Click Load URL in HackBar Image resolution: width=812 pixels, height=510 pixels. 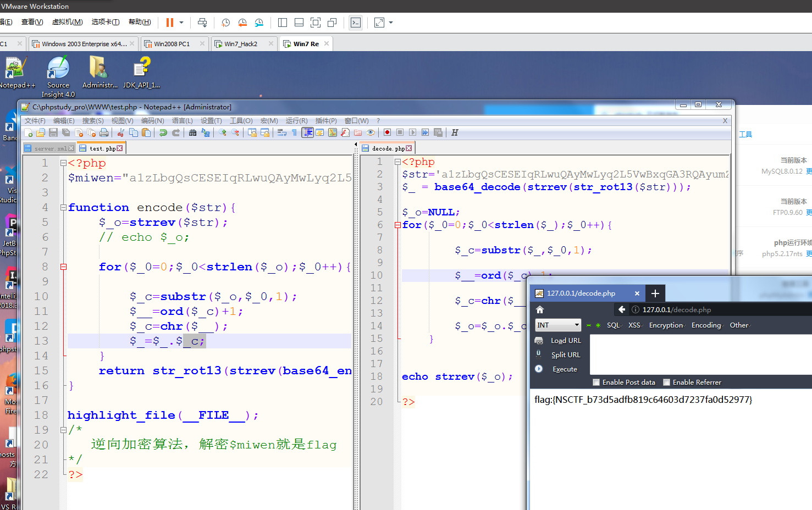(x=566, y=341)
